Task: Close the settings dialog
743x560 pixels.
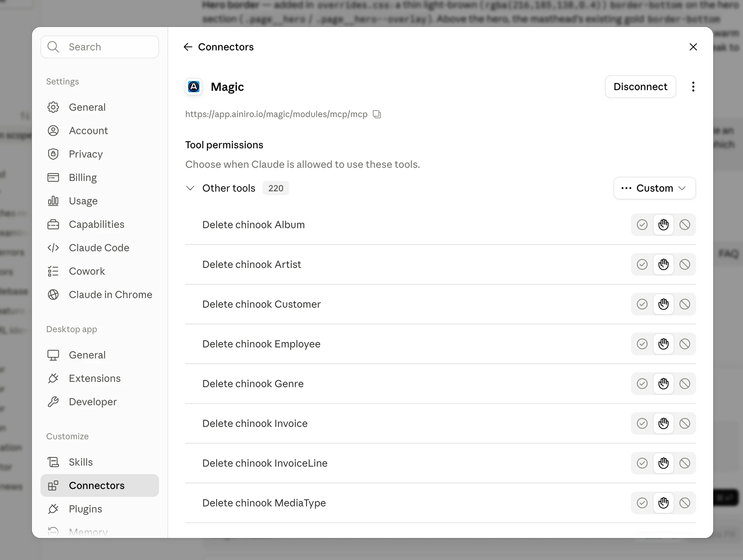Action: pos(693,47)
